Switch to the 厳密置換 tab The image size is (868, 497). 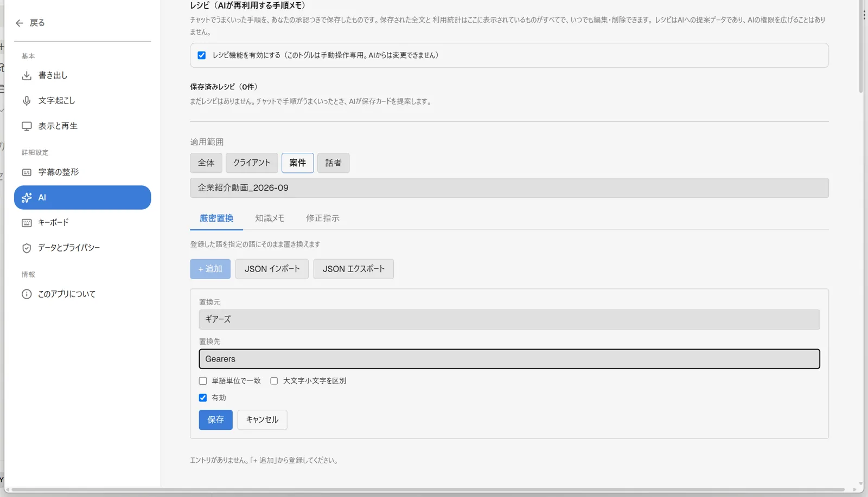coord(216,218)
